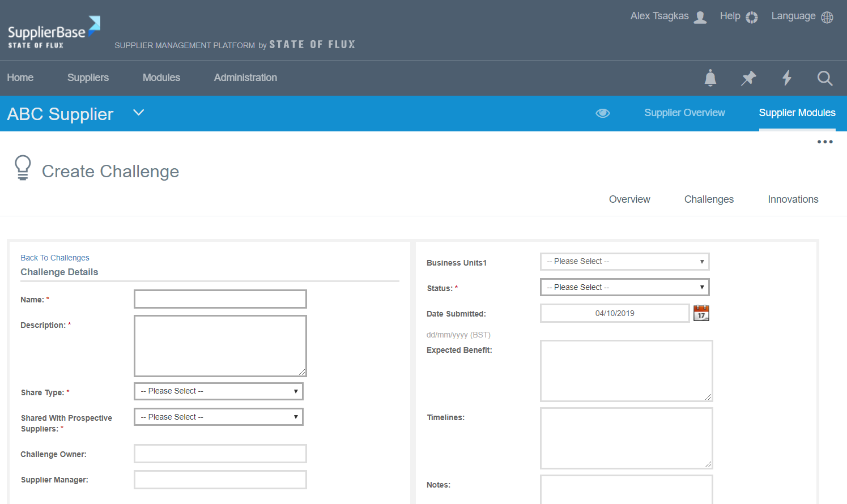The image size is (847, 504).
Task: Open the Share Type dropdown
Action: (x=219, y=391)
